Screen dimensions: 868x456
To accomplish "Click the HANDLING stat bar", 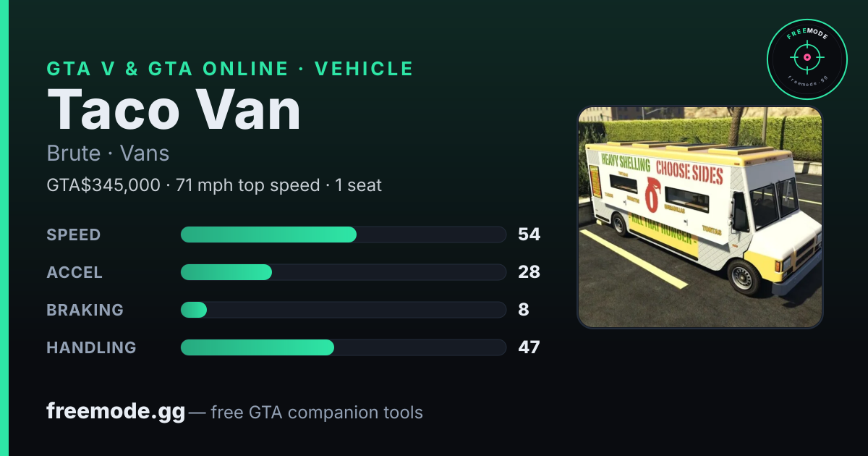I will [x=343, y=347].
